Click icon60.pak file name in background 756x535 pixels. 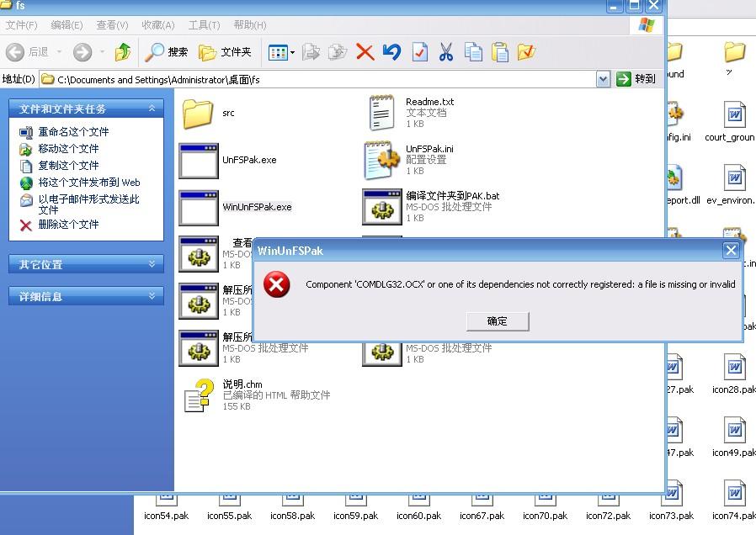click(x=418, y=516)
